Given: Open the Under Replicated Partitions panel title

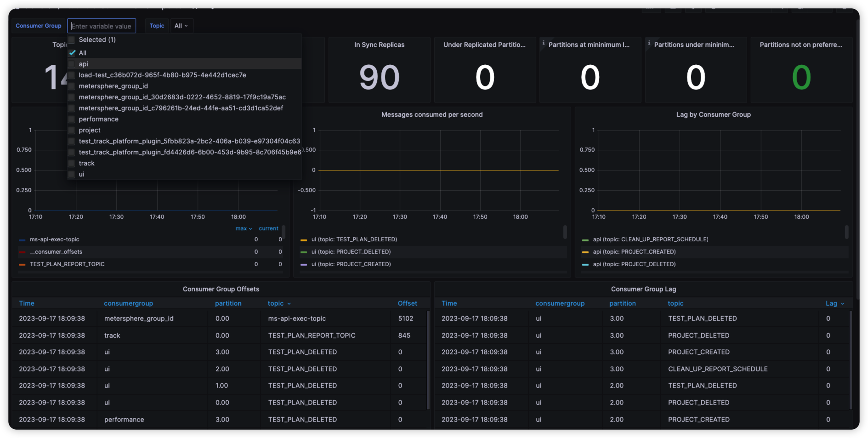Looking at the screenshot, I should 484,45.
